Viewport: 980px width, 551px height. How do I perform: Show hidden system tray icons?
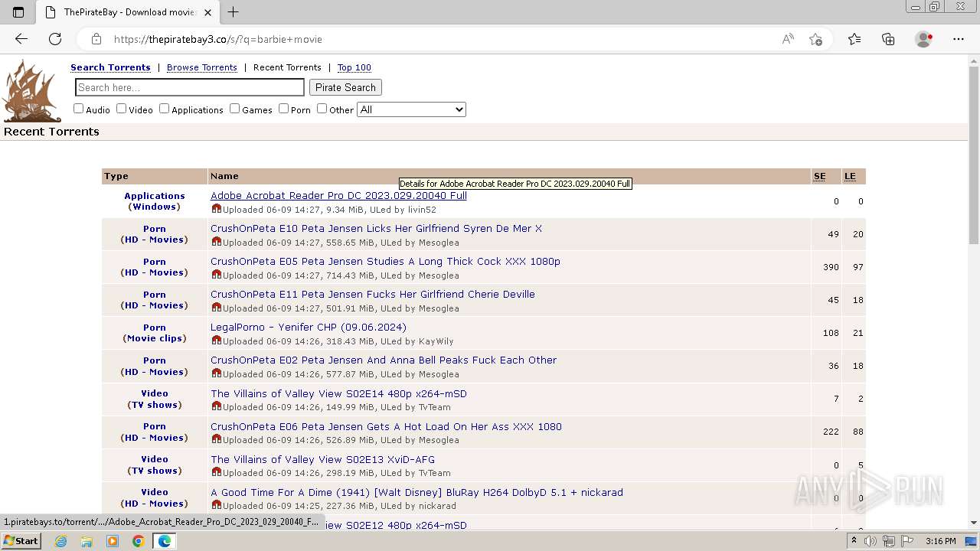pyautogui.click(x=854, y=540)
